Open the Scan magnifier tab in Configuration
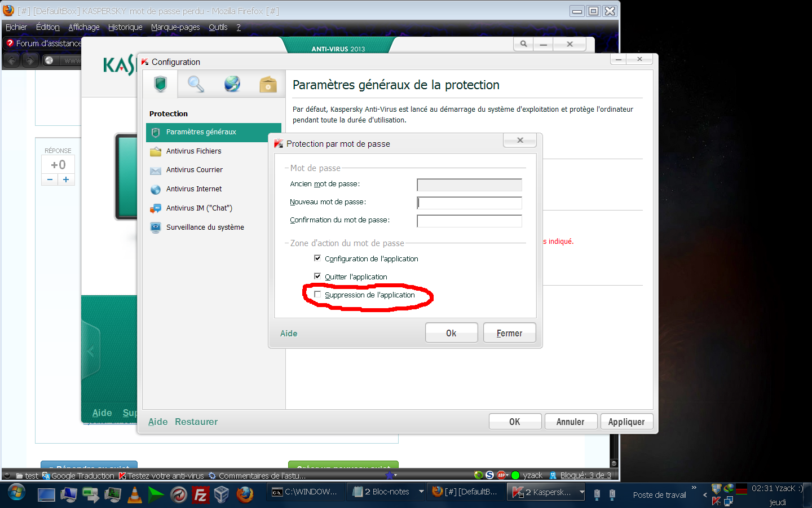The height and width of the screenshot is (508, 812). (196, 84)
